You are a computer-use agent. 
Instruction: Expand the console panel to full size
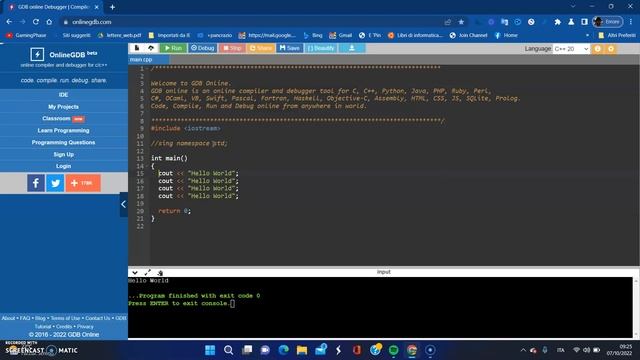pos(147,272)
